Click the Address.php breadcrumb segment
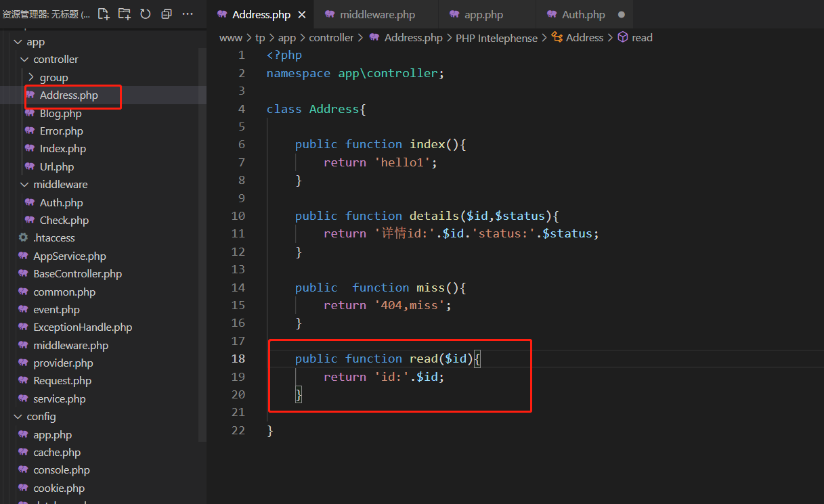Viewport: 824px width, 504px height. 406,38
